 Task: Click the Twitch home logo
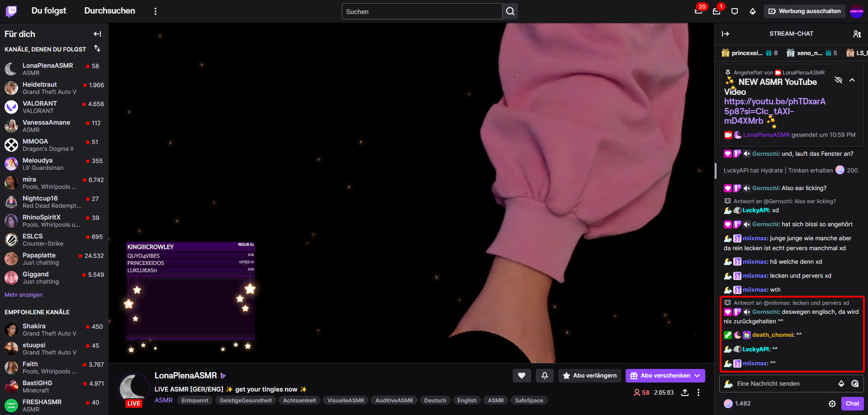[x=11, y=11]
